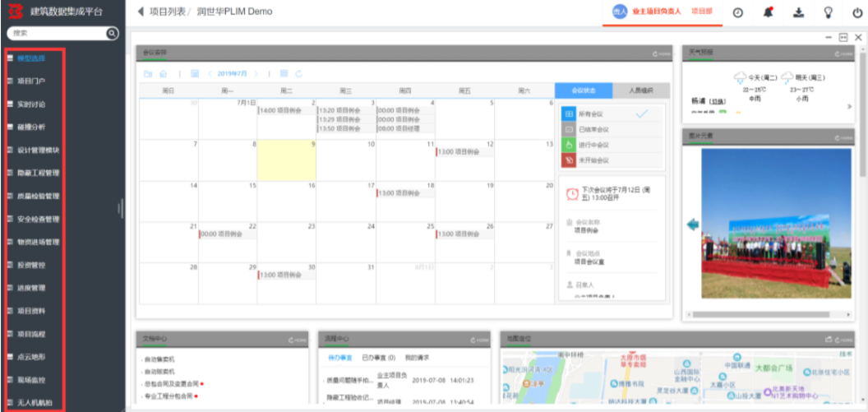
Task: Open the 13:20 项目例会 event
Action: (x=346, y=111)
